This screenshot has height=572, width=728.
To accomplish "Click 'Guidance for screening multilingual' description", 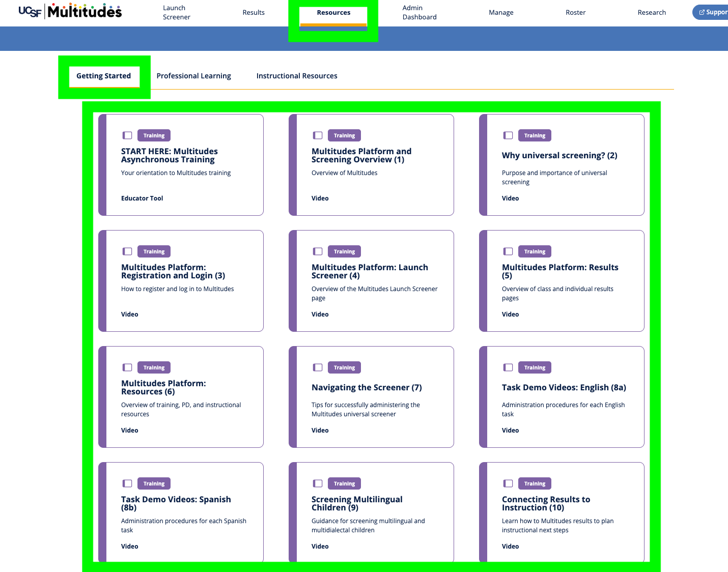I will (368, 526).
